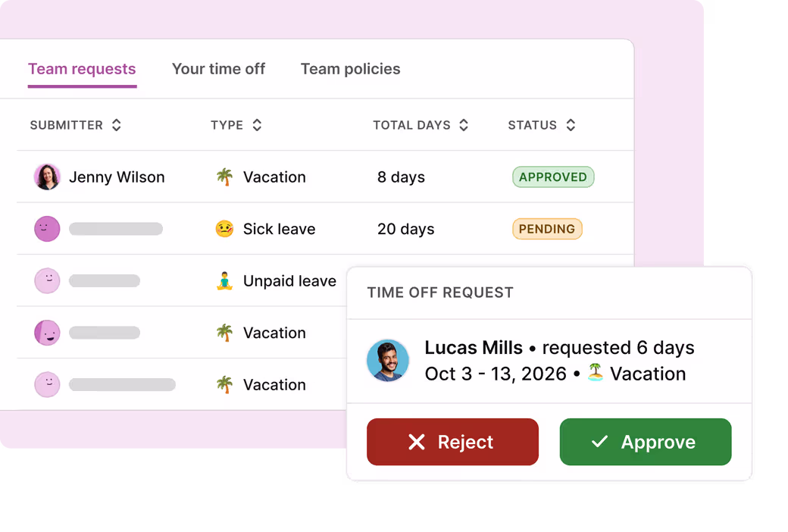
Task: Sort by the TOTAL DAYS column arrows
Action: point(464,125)
